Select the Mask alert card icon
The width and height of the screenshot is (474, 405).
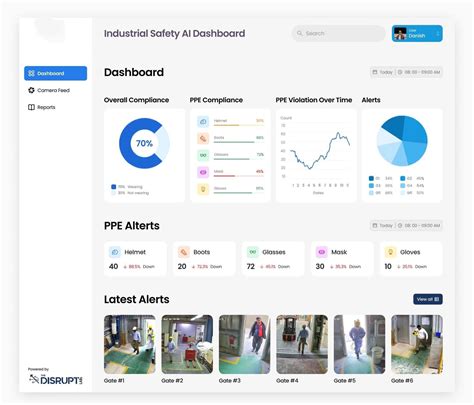[322, 252]
